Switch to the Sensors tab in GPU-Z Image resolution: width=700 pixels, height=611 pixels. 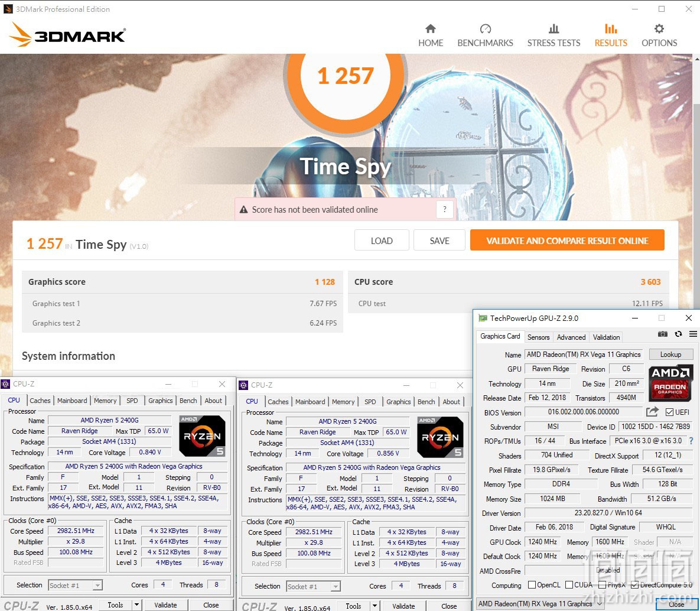[538, 337]
